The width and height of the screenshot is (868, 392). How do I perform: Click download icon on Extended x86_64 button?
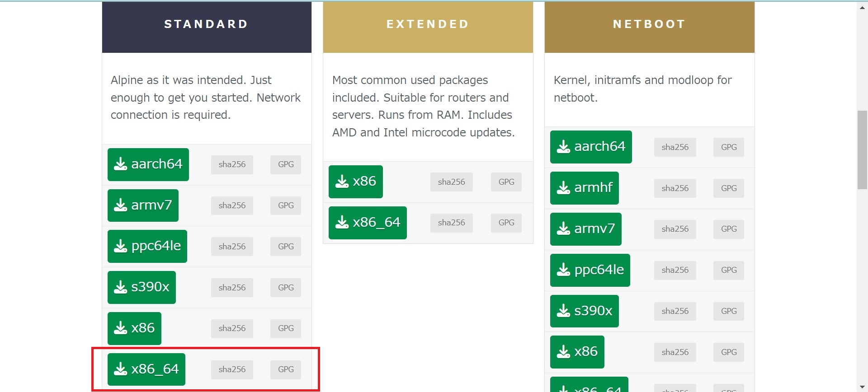pyautogui.click(x=342, y=223)
